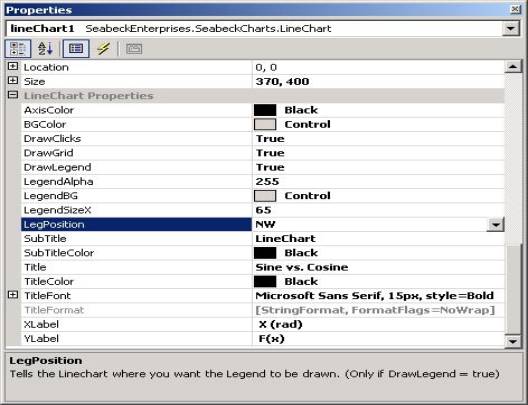Viewport: 528px width, 405px height.
Task: Click DrawClicks True value
Action: pos(270,139)
